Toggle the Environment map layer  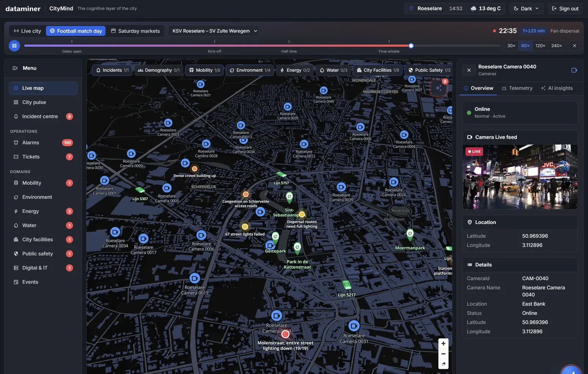click(250, 70)
